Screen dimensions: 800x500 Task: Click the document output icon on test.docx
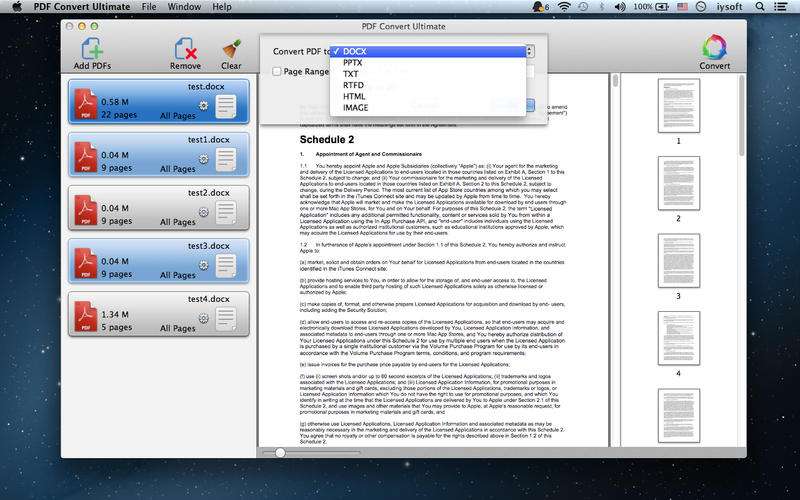point(226,107)
